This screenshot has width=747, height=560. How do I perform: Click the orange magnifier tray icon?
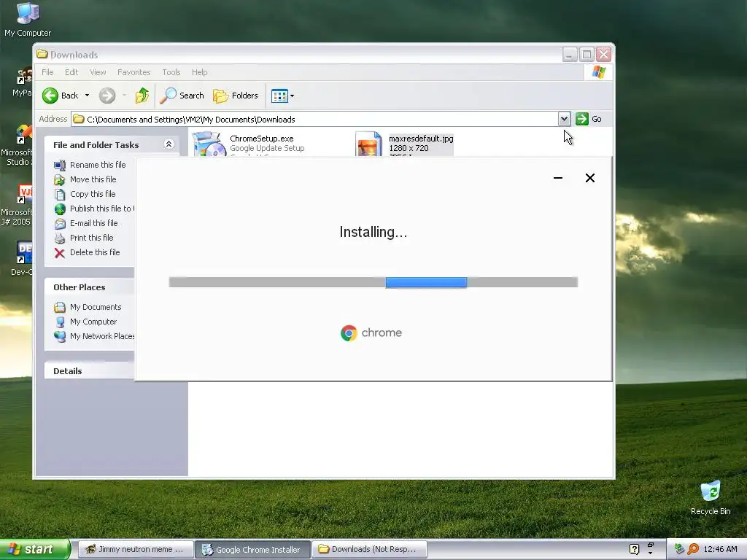click(693, 550)
